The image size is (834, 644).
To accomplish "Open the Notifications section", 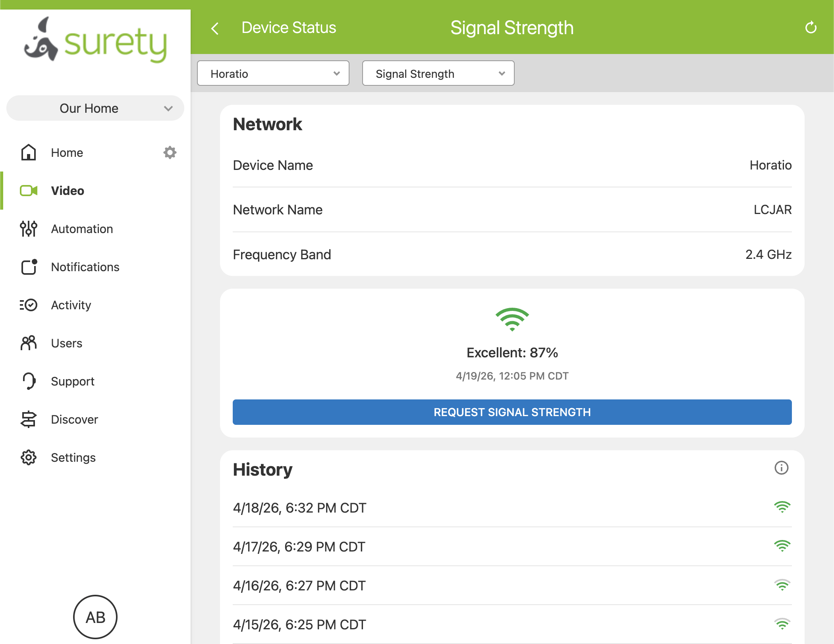I will [x=85, y=267].
